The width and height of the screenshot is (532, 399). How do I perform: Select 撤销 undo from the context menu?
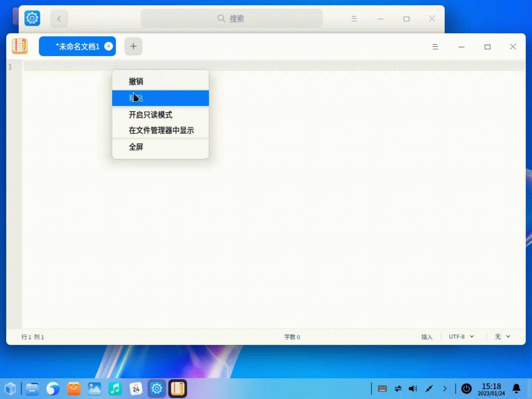point(136,81)
